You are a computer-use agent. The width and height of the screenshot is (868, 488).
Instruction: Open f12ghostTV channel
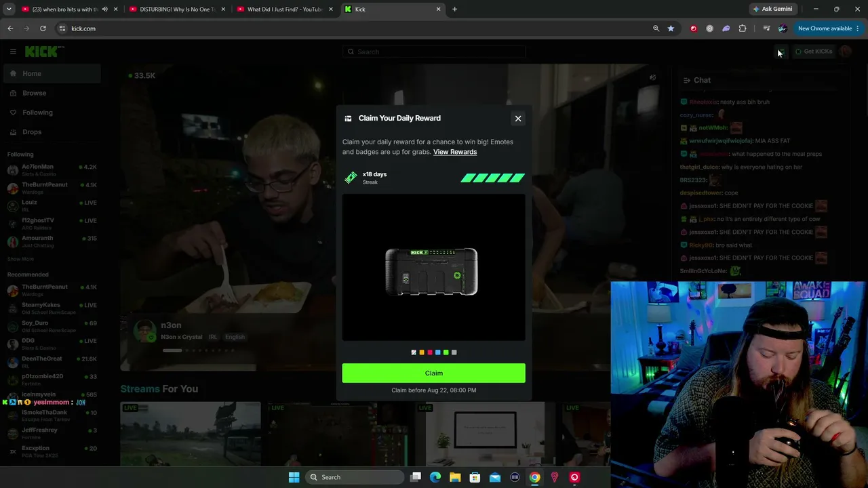52,223
